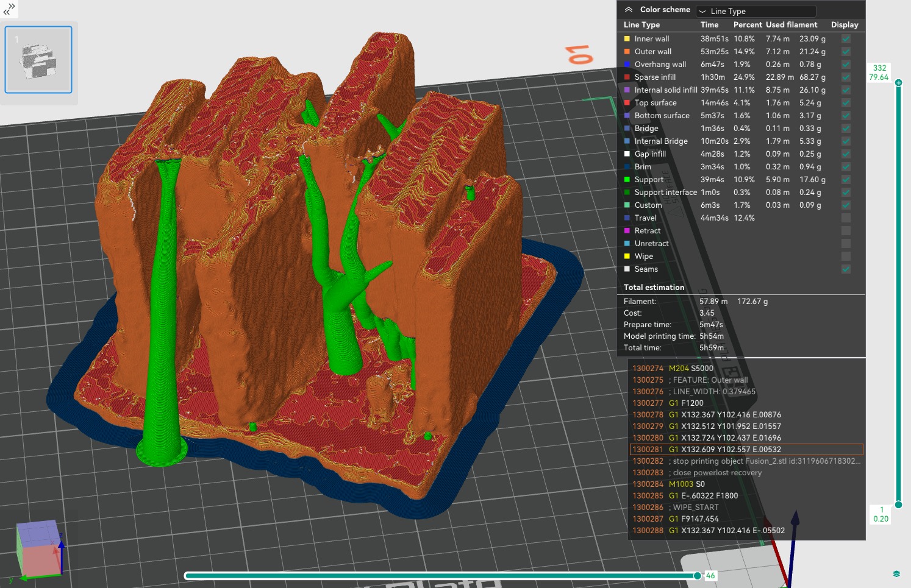Collapse the Color scheme legend panel

click(629, 10)
